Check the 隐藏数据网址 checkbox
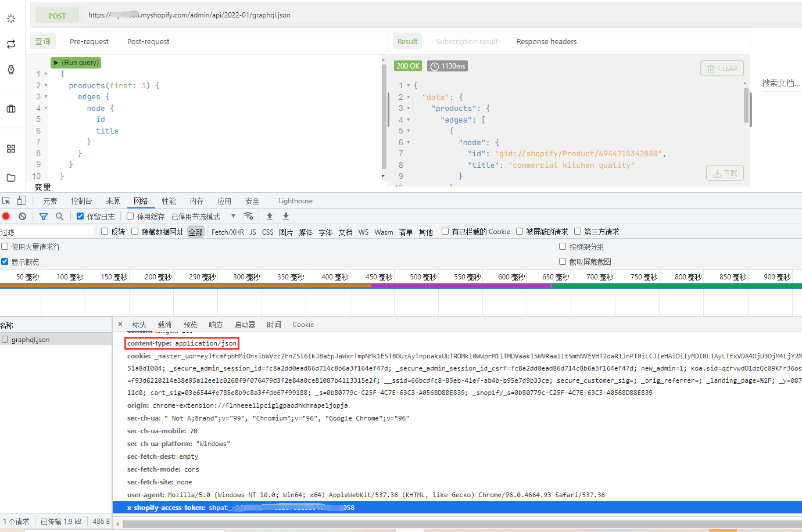This screenshot has height=532, width=802. tap(135, 231)
